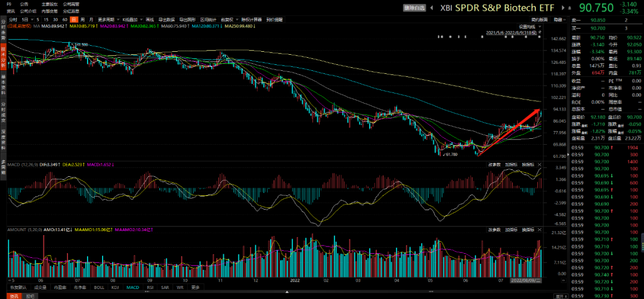Screen dimensions: 644x299
Task: Select the 30-minute period
Action: [x=56, y=19]
